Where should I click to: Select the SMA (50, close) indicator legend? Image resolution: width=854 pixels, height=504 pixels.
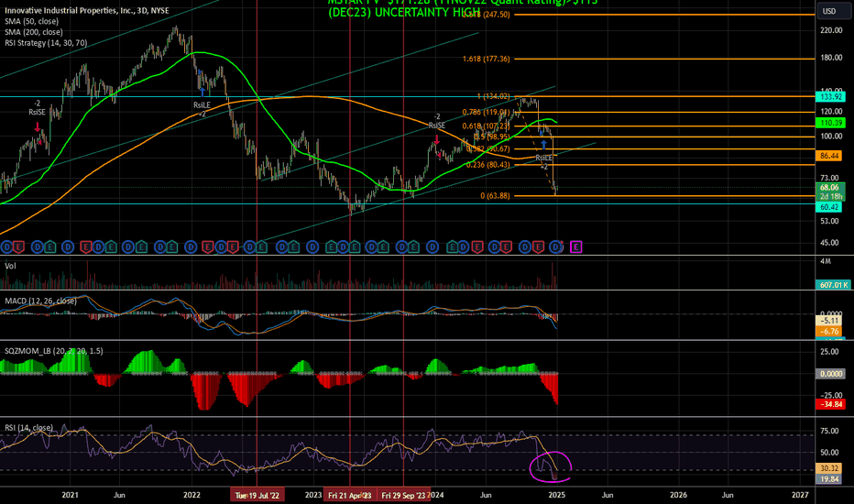[x=31, y=21]
